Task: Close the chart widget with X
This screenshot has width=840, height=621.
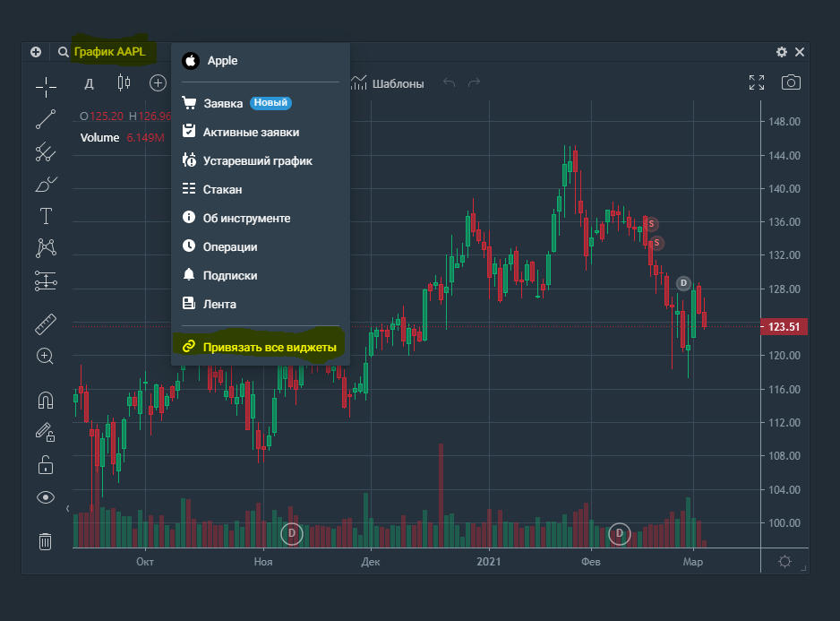Action: (800, 52)
